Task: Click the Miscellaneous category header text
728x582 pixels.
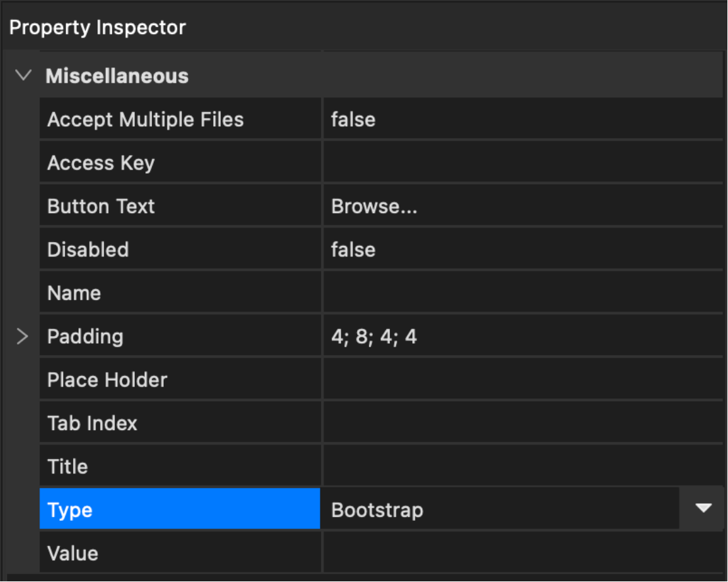Action: 117,76
